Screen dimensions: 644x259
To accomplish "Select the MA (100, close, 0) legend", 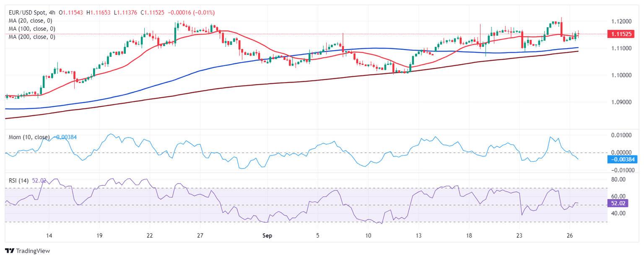I will 32,28.
